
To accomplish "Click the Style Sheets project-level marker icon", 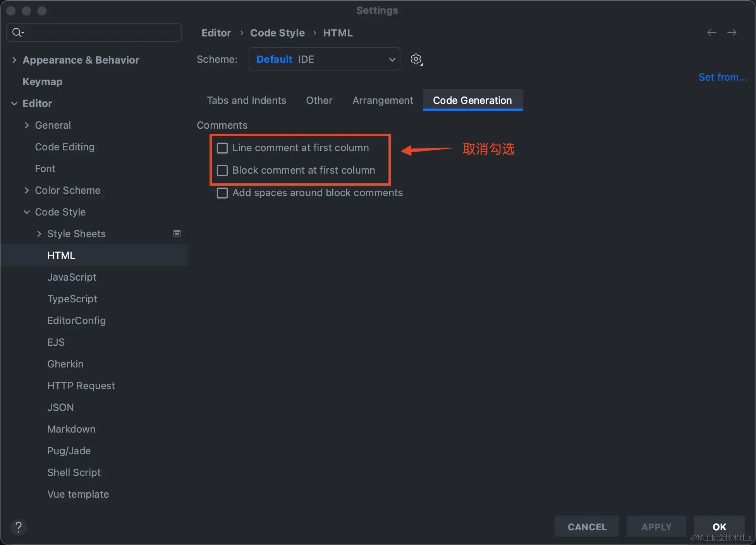I will (x=177, y=233).
